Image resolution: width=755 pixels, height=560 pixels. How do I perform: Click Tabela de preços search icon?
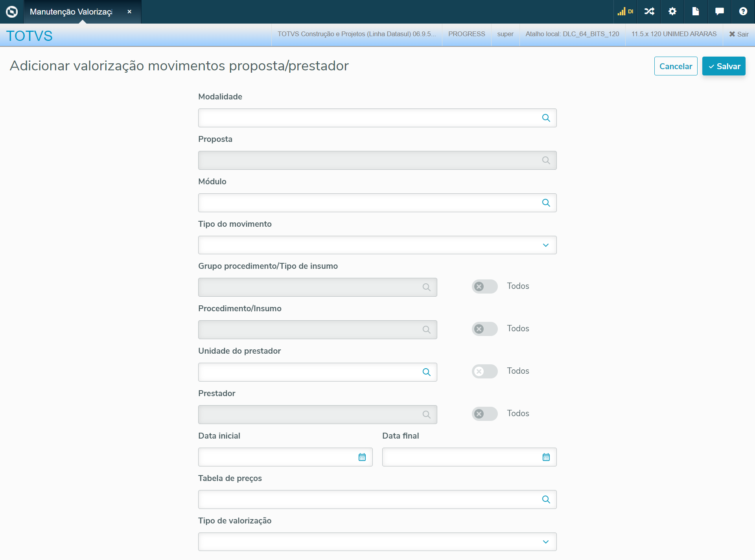click(x=546, y=499)
